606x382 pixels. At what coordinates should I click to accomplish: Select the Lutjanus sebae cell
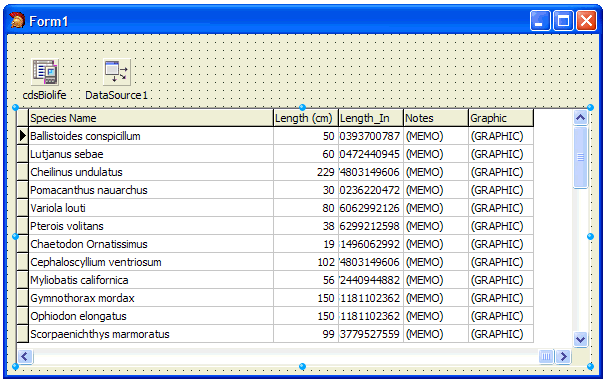pos(151,154)
